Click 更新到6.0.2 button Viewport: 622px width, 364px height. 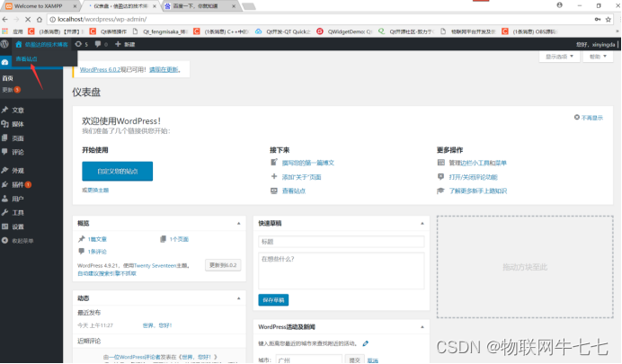(223, 265)
